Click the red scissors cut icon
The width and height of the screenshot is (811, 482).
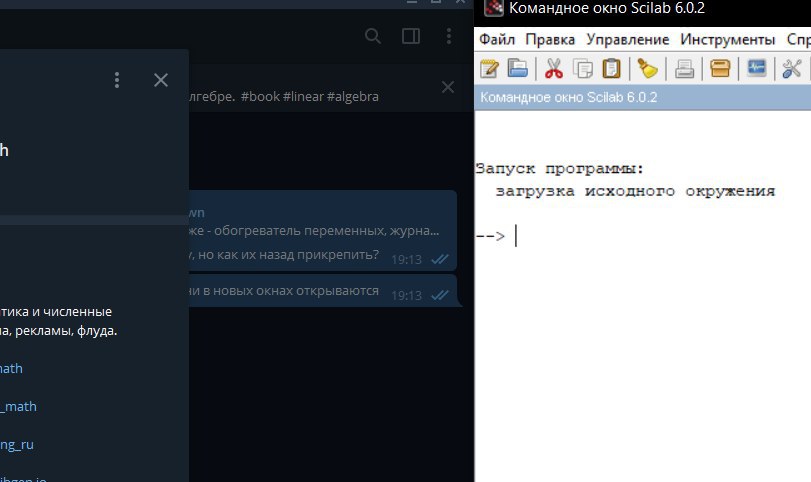tap(553, 68)
